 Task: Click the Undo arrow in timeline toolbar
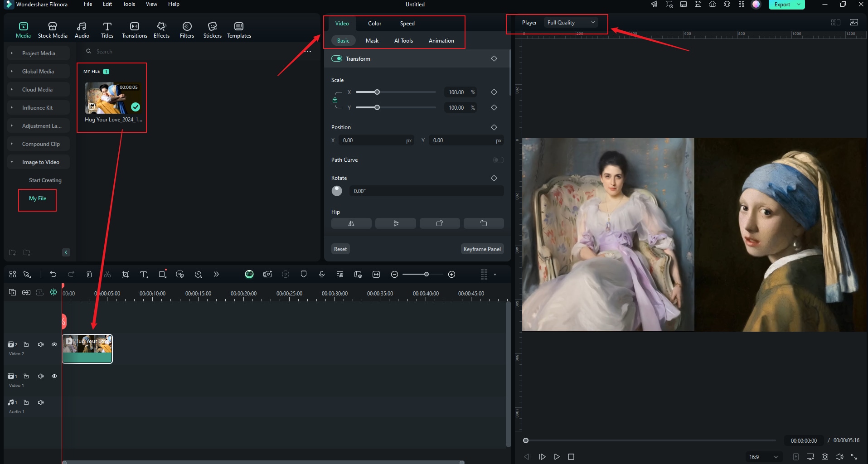click(x=53, y=274)
